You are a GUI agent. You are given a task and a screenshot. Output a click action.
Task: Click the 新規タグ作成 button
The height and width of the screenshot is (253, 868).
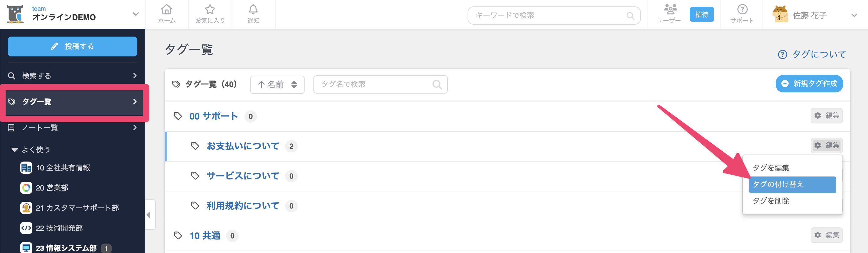coord(809,84)
